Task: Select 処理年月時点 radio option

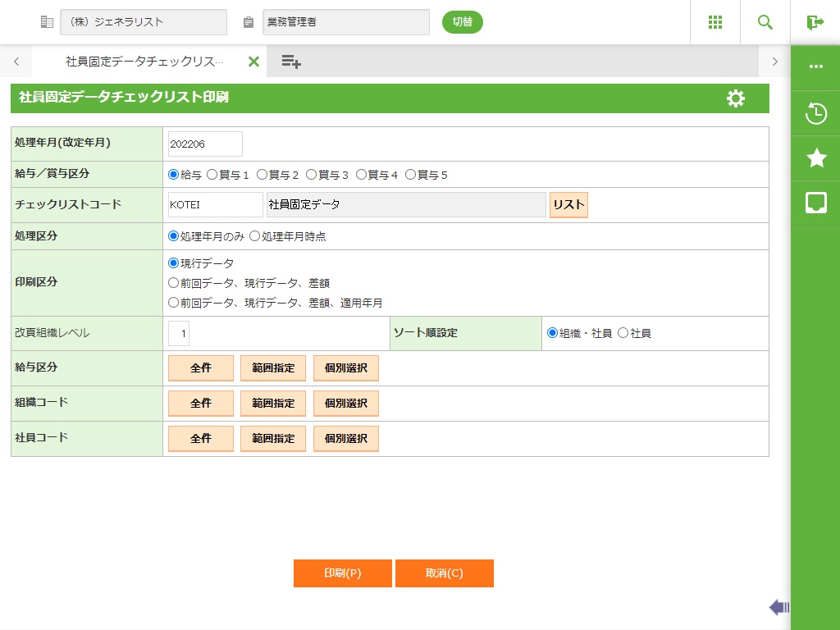Action: (x=254, y=236)
